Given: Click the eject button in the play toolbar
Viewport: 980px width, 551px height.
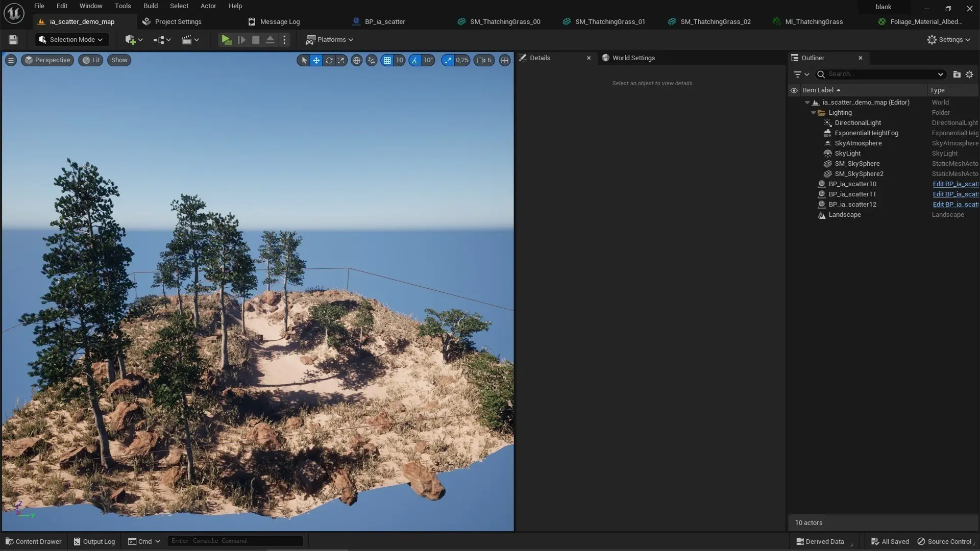Looking at the screenshot, I should pyautogui.click(x=270, y=39).
